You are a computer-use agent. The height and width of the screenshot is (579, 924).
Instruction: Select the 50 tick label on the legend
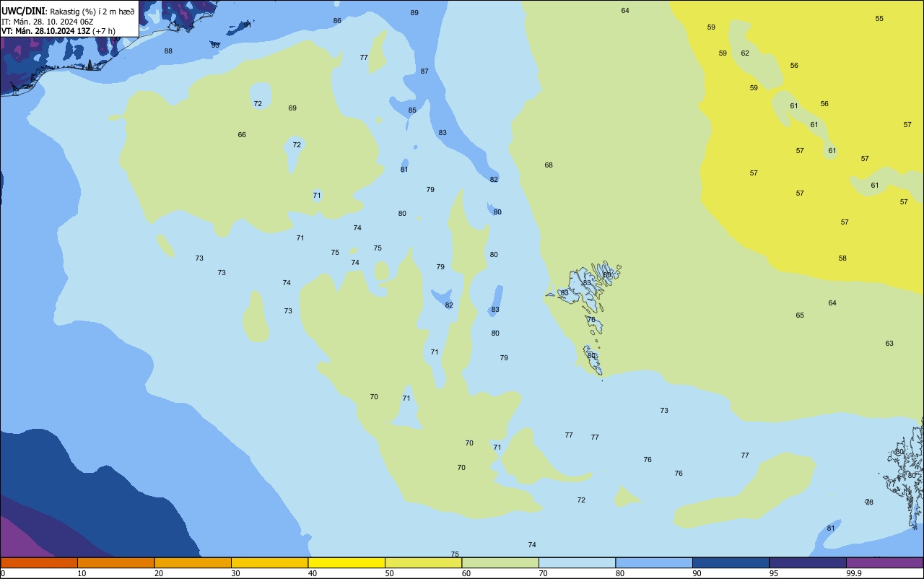tap(390, 573)
